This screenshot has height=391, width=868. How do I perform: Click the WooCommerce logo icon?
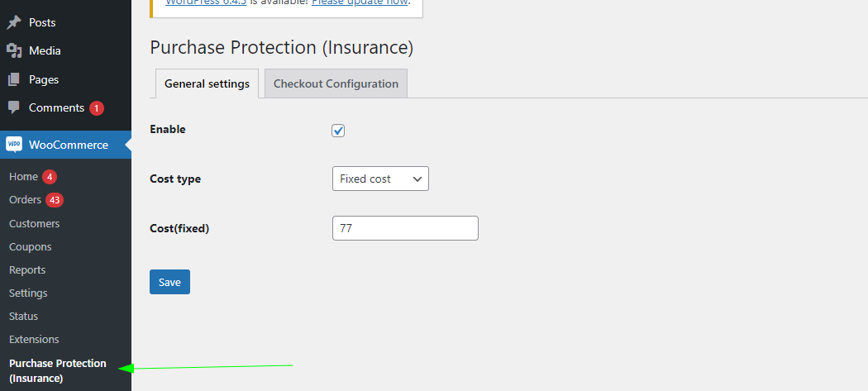[x=14, y=144]
